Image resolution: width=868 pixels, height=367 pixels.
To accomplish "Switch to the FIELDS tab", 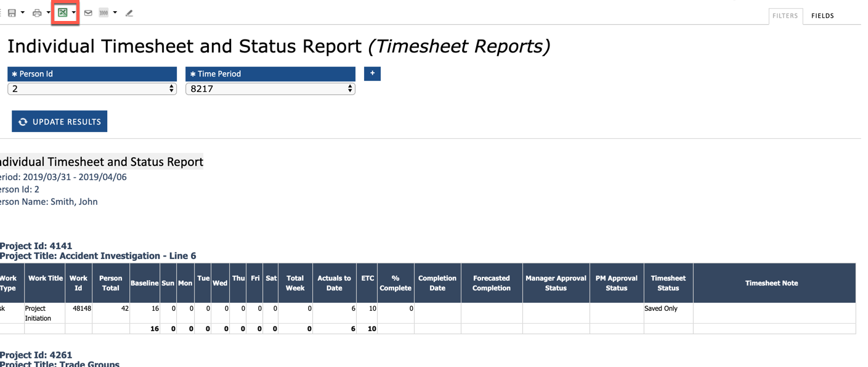I will click(x=822, y=15).
